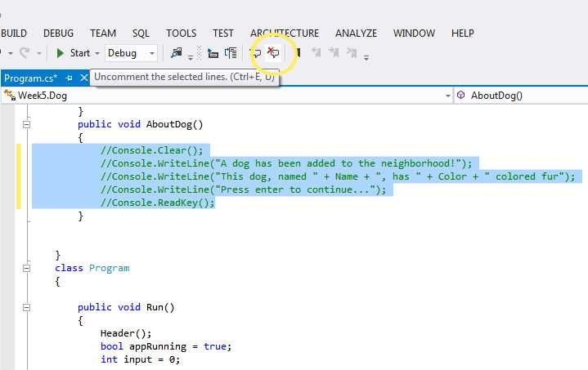Screen dimensions: 588x370
Task: Collapse the Run method outline
Action: 27,308
